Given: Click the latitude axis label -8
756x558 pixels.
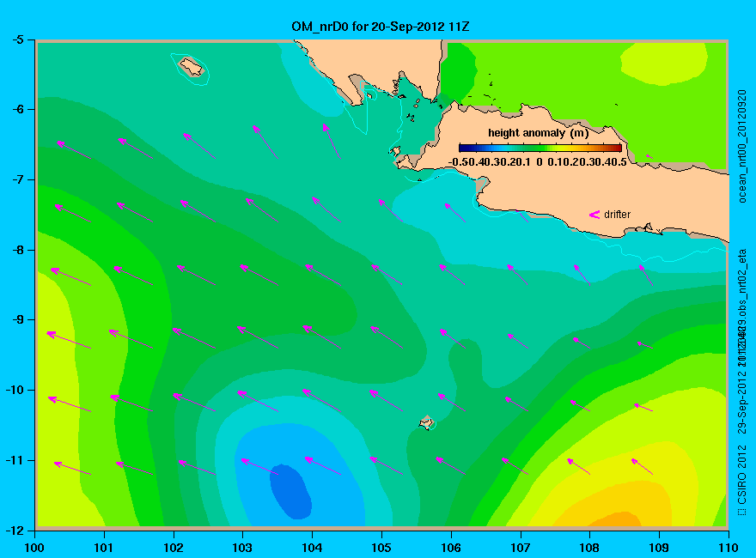Looking at the screenshot, I should tap(17, 250).
